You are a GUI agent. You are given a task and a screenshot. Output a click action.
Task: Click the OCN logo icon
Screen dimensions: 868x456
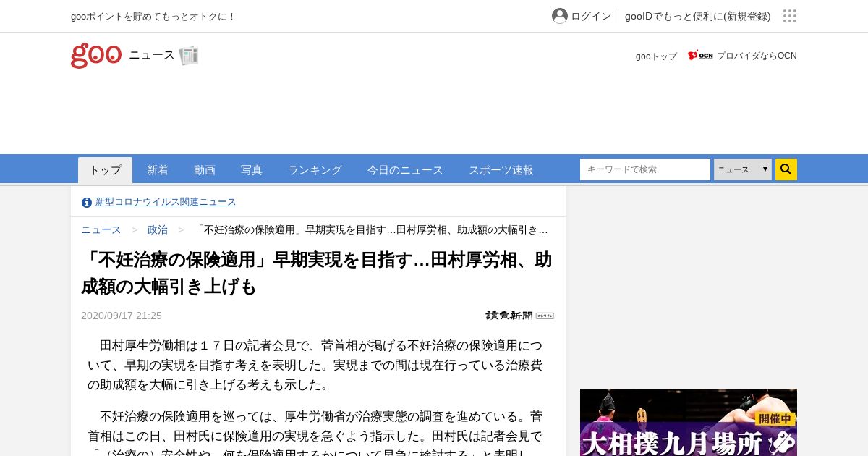coord(700,56)
